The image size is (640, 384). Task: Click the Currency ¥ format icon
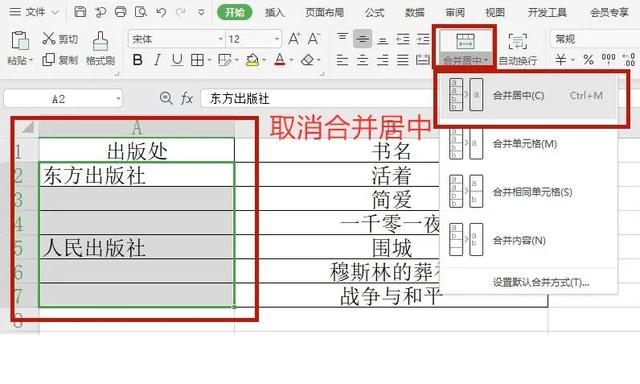(x=560, y=60)
